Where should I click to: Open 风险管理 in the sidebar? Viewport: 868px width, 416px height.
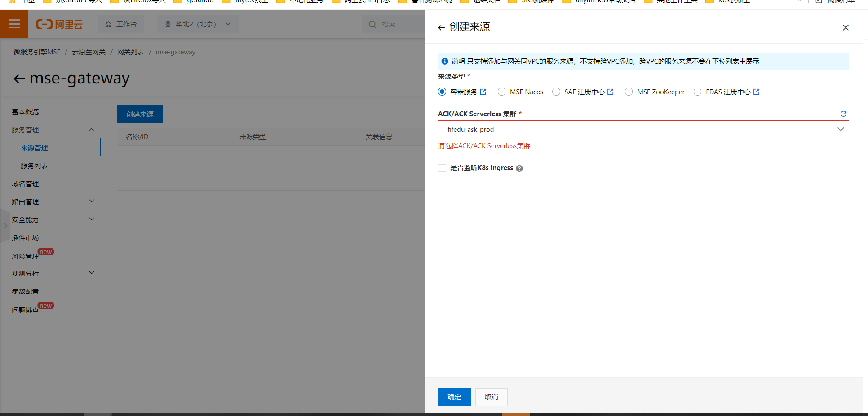pos(25,256)
